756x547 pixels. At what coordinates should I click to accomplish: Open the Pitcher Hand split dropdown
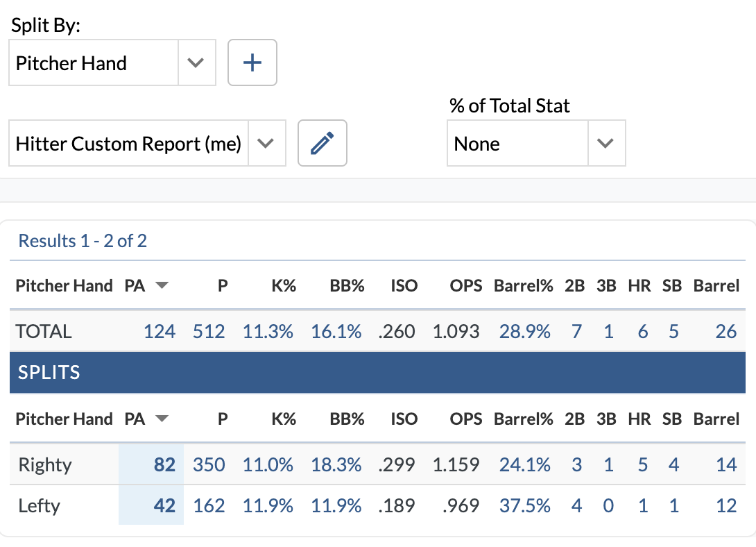[x=196, y=63]
